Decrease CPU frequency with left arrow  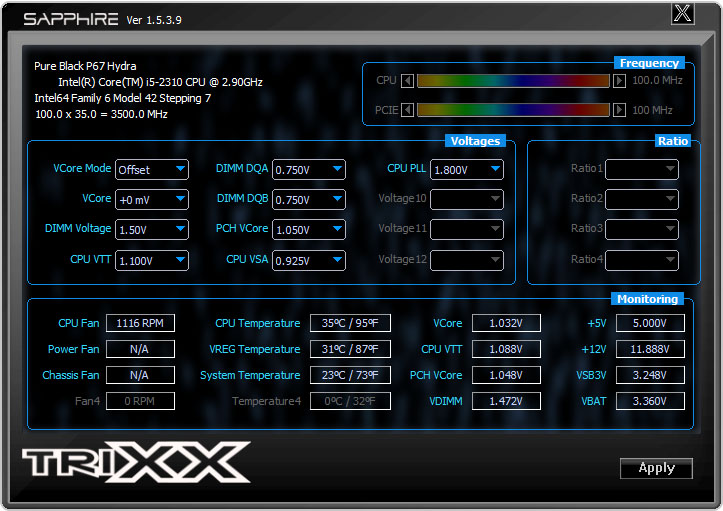click(x=407, y=81)
